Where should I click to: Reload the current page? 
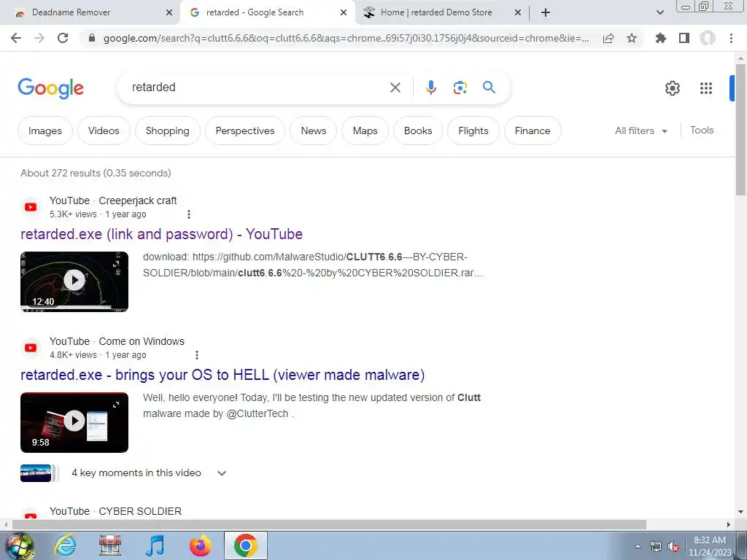pos(63,38)
